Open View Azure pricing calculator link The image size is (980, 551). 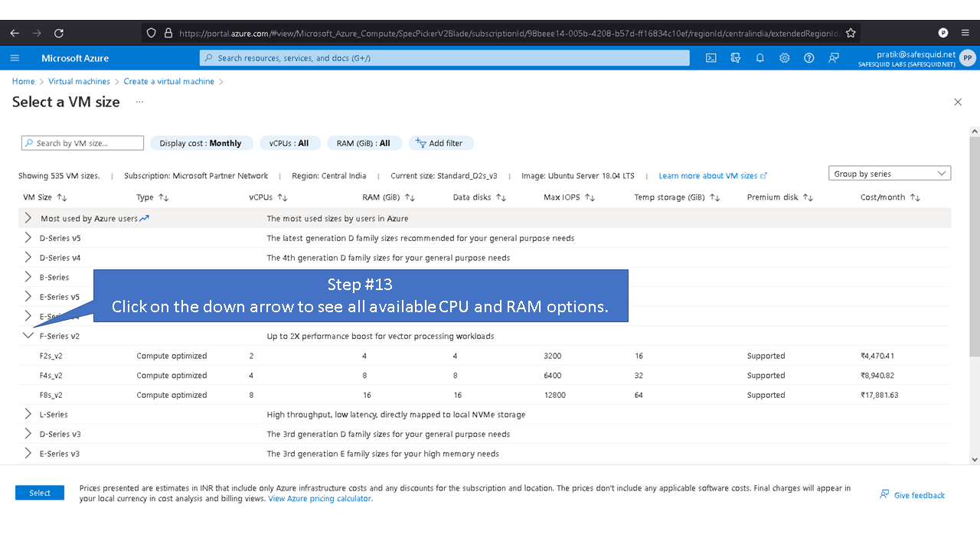[x=320, y=498]
